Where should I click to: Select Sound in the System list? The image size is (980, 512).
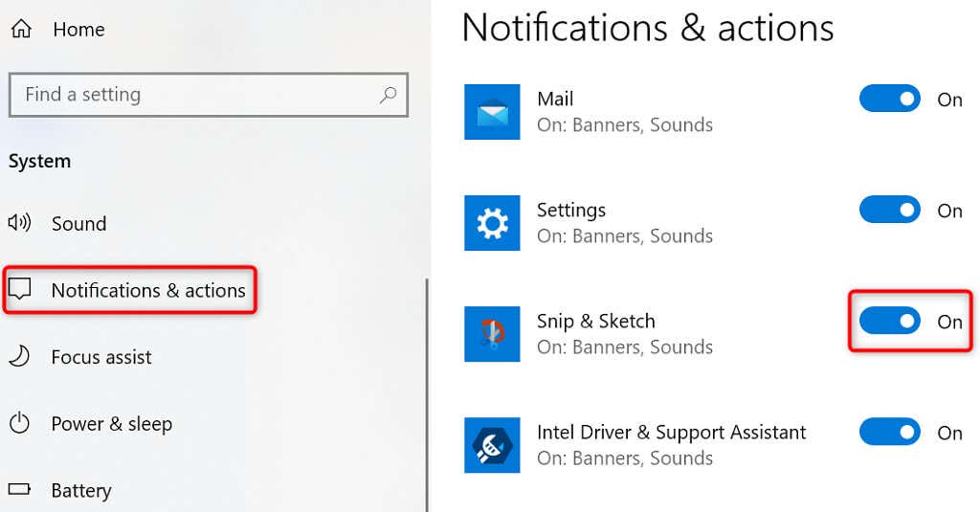pos(78,223)
